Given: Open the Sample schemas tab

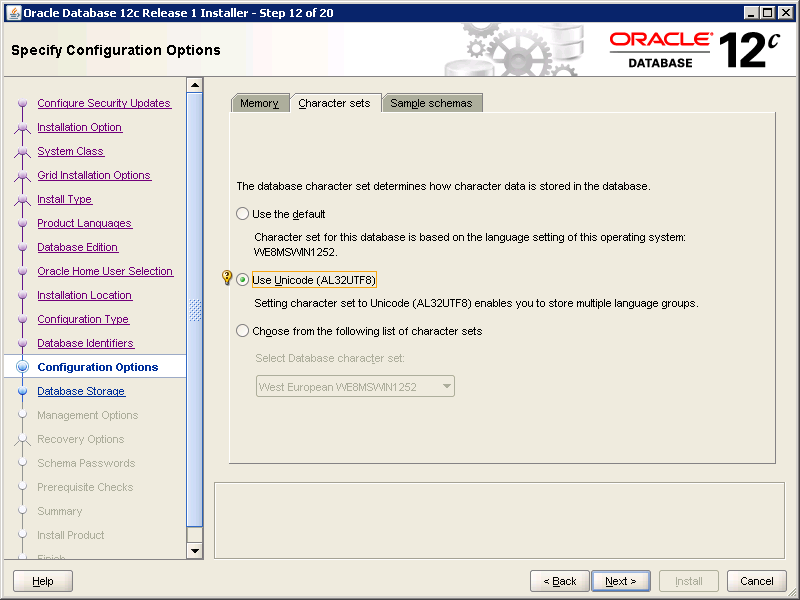Looking at the screenshot, I should pyautogui.click(x=432, y=103).
